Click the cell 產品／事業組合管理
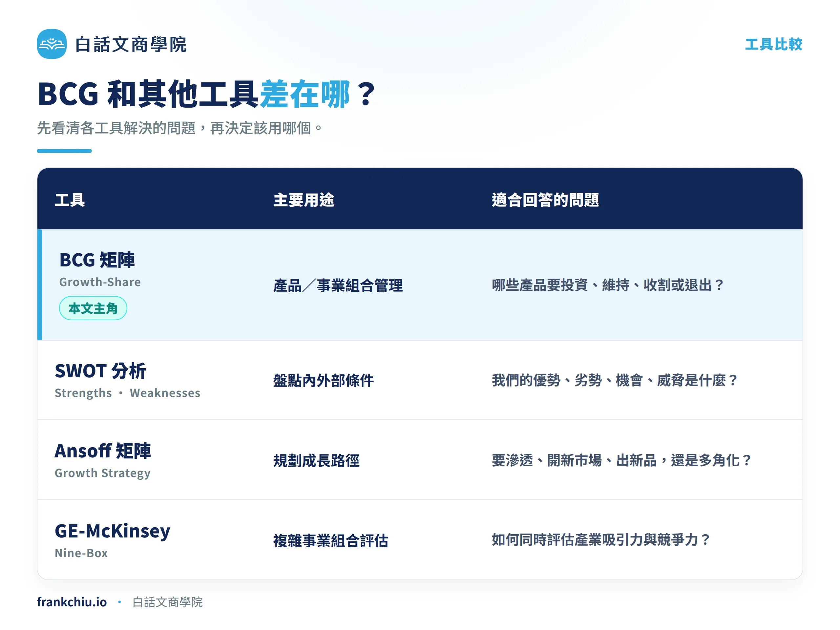The width and height of the screenshot is (840, 630). tap(338, 285)
